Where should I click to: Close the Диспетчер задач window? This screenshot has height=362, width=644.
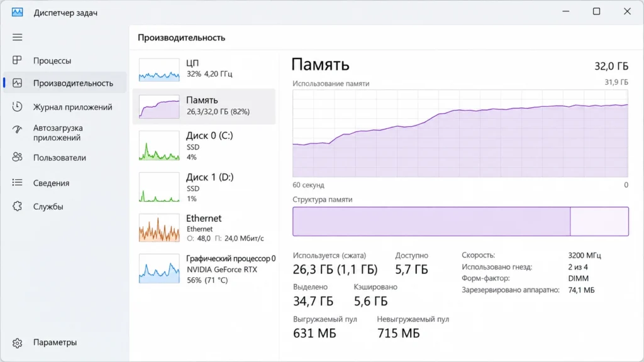[x=627, y=11]
